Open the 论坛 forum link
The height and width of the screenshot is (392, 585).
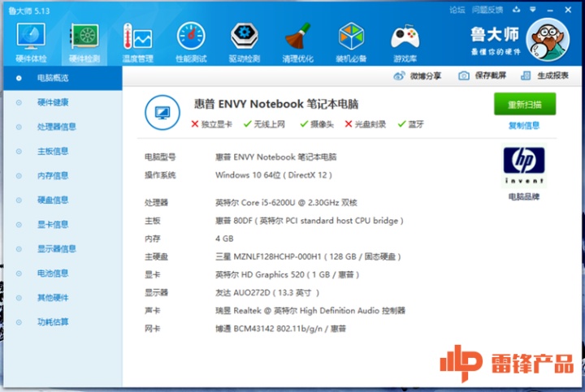coord(457,10)
